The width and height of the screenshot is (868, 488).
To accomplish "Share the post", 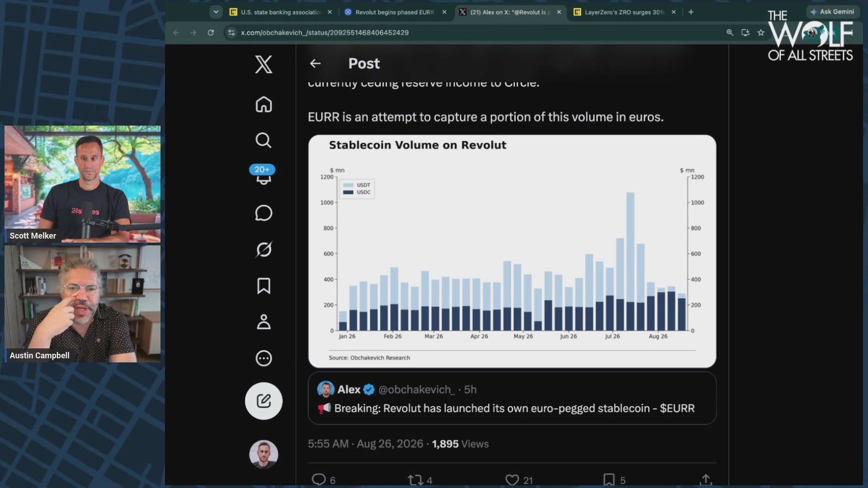I will click(706, 479).
